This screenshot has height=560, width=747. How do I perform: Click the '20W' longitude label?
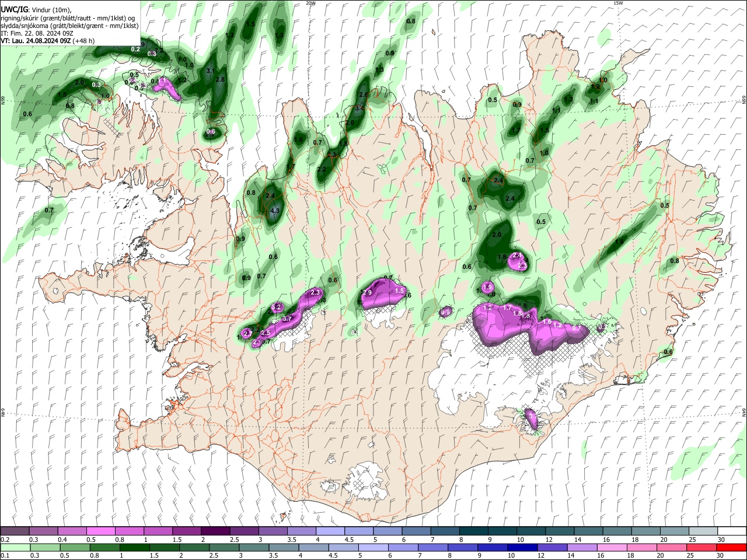tap(310, 3)
